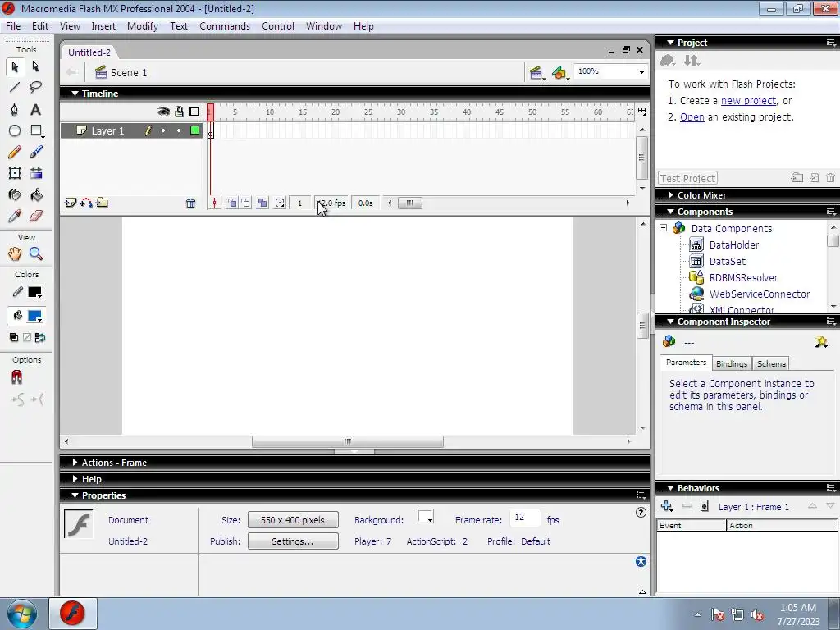Select the Eraser tool
This screenshot has width=840, height=630.
(x=35, y=216)
